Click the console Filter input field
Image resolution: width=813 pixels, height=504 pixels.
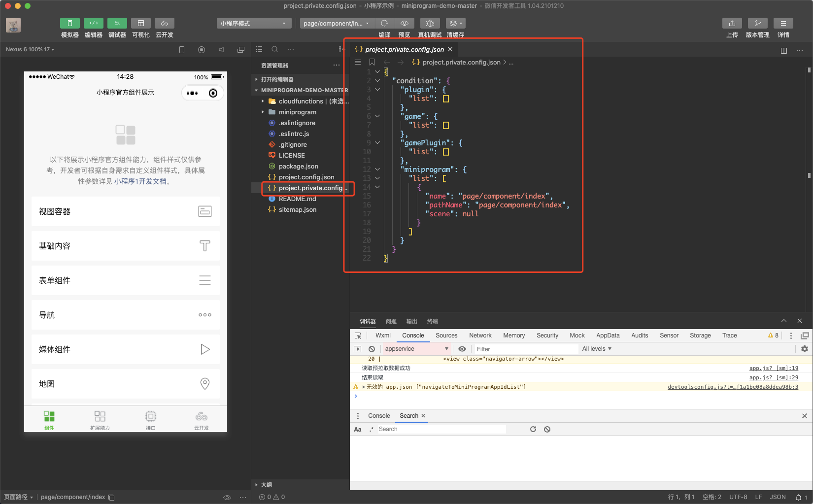525,349
